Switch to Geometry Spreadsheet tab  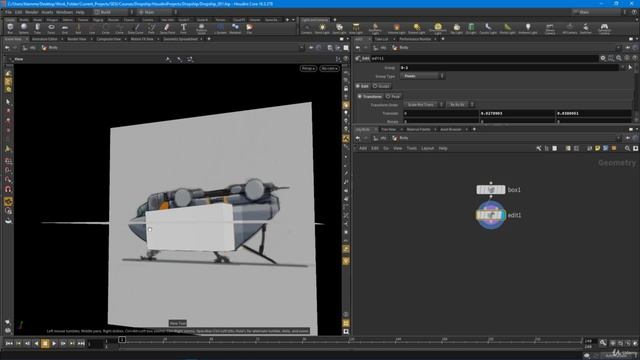180,39
